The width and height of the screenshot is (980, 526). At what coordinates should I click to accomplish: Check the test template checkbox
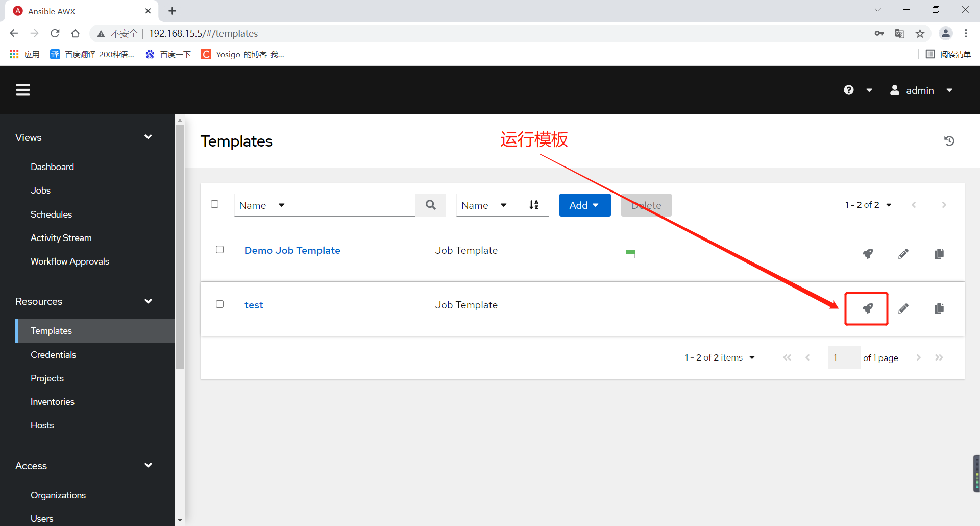coord(220,304)
